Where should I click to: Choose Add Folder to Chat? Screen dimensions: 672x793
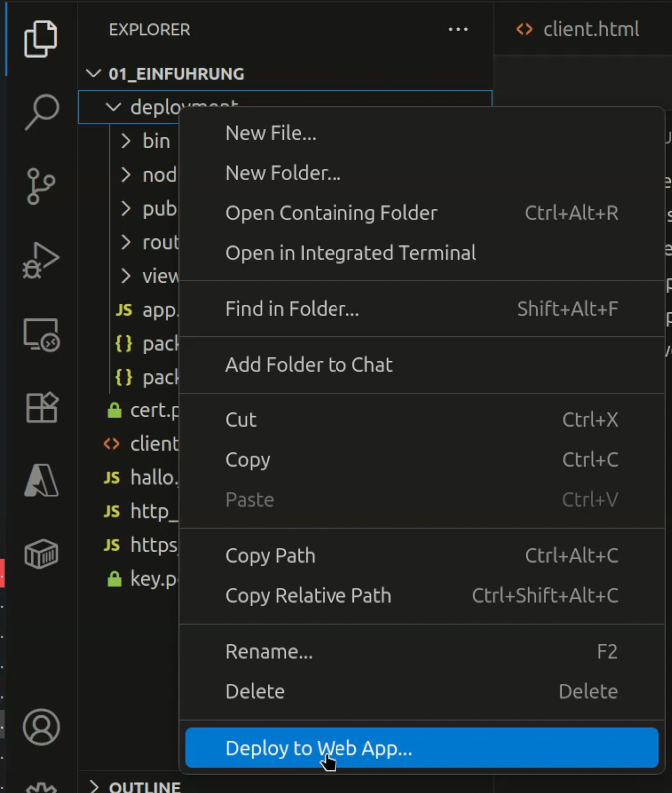(309, 365)
